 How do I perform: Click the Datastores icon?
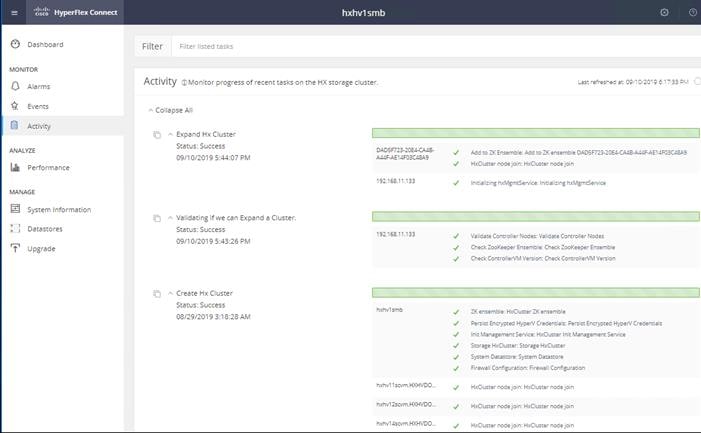click(15, 228)
